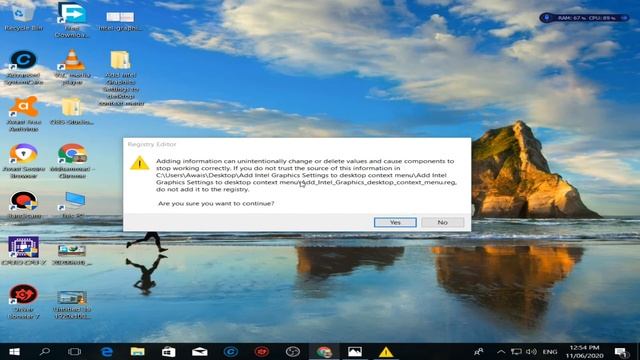Select the OBS-Studio zip folder icon
This screenshot has width=640, height=360.
72,111
